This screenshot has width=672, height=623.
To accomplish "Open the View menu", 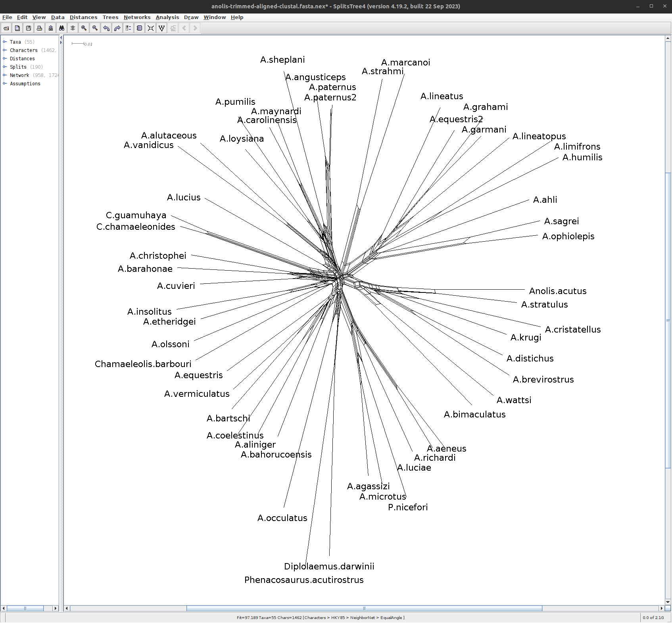I will tap(39, 17).
